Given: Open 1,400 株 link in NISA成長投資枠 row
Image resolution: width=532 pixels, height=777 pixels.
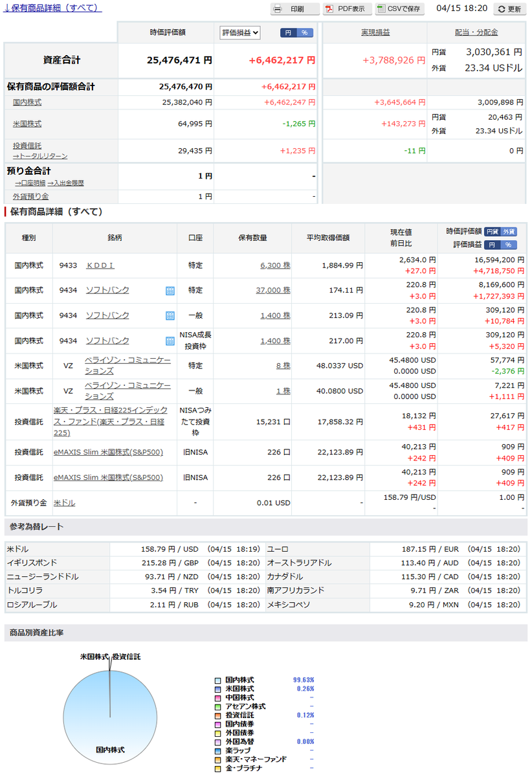Looking at the screenshot, I should point(275,341).
